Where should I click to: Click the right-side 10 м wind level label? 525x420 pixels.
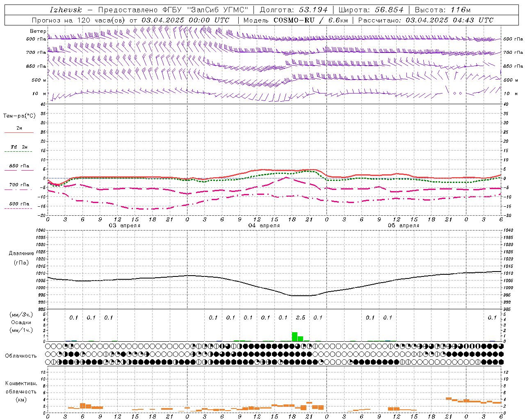pyautogui.click(x=511, y=94)
